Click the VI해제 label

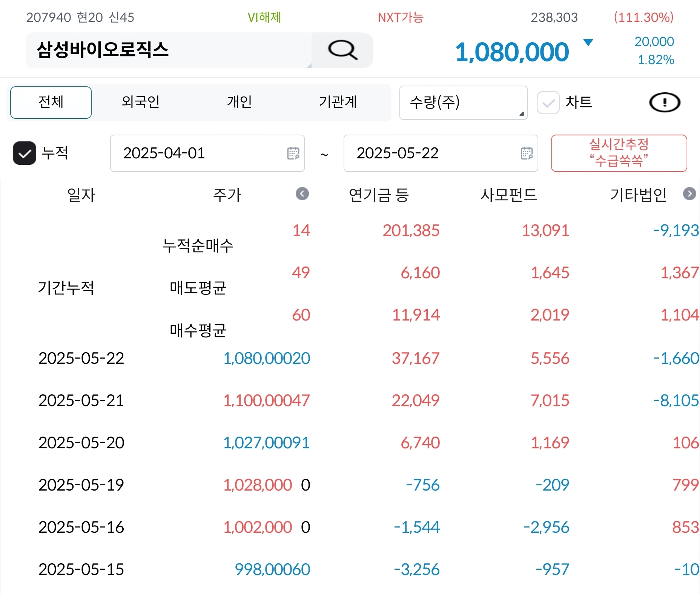(x=264, y=17)
